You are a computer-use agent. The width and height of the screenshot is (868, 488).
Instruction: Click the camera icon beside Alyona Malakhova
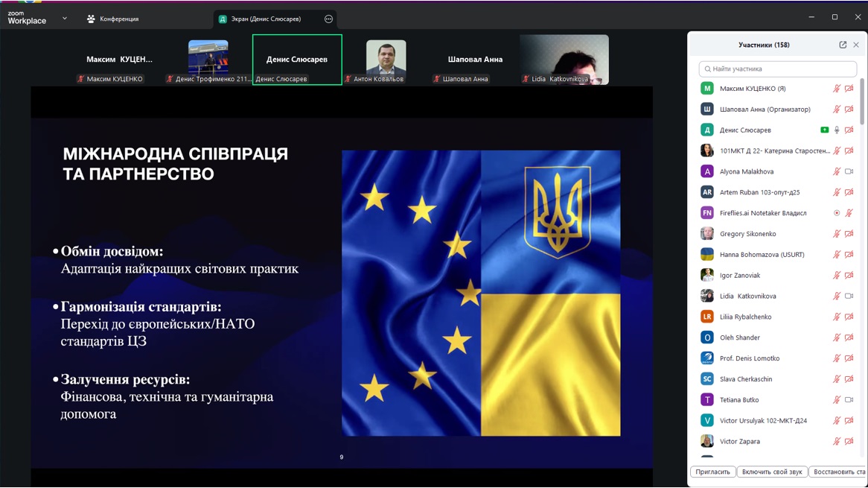(849, 172)
